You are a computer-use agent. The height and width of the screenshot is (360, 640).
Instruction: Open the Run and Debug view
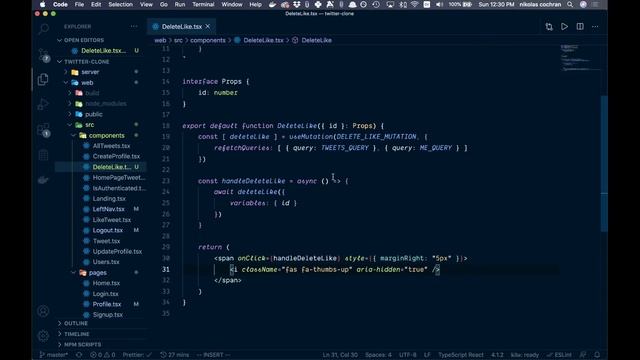click(43, 104)
